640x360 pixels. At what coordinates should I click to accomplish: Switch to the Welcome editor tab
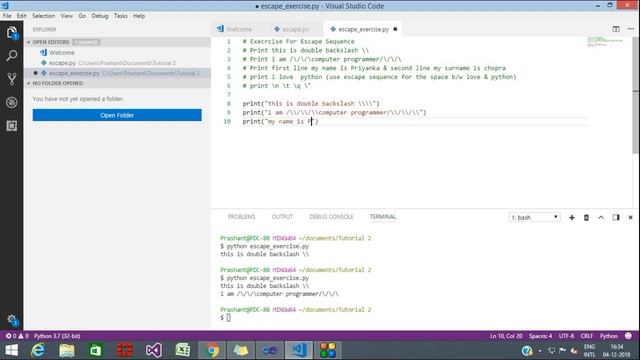click(235, 29)
